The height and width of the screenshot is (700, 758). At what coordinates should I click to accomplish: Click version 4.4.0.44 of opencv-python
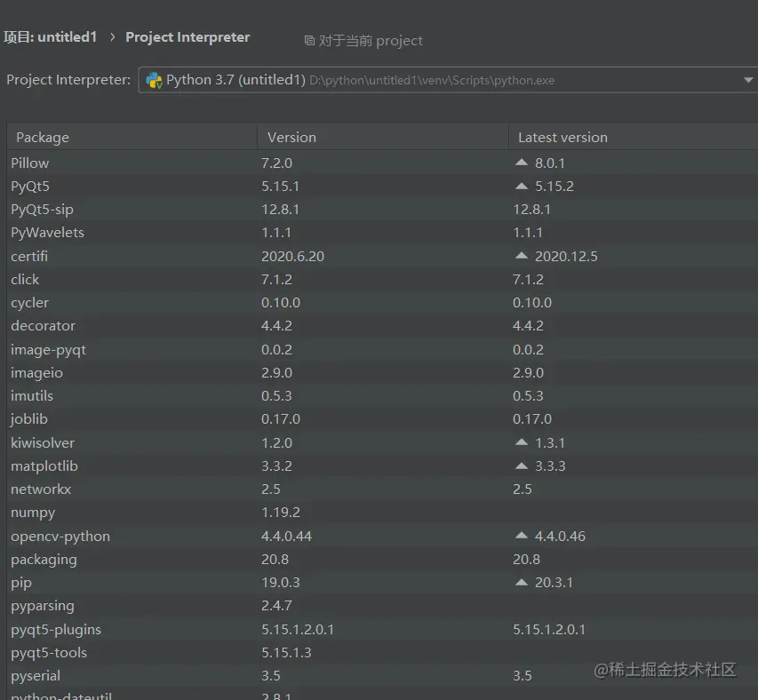click(x=286, y=536)
